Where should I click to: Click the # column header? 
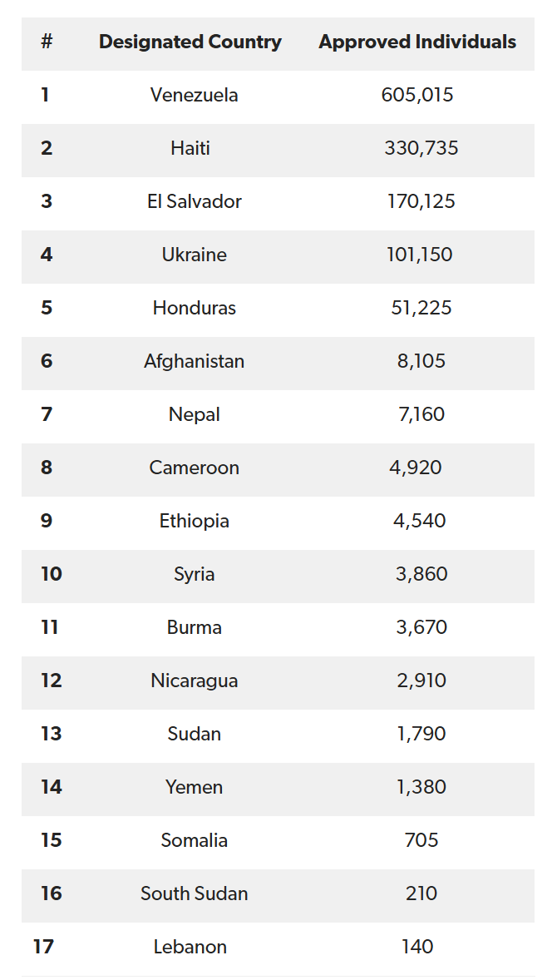[x=47, y=42]
